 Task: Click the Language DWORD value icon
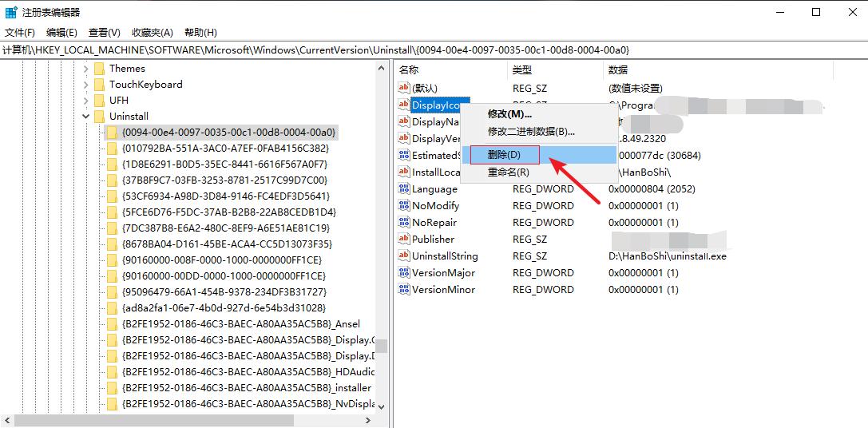404,189
